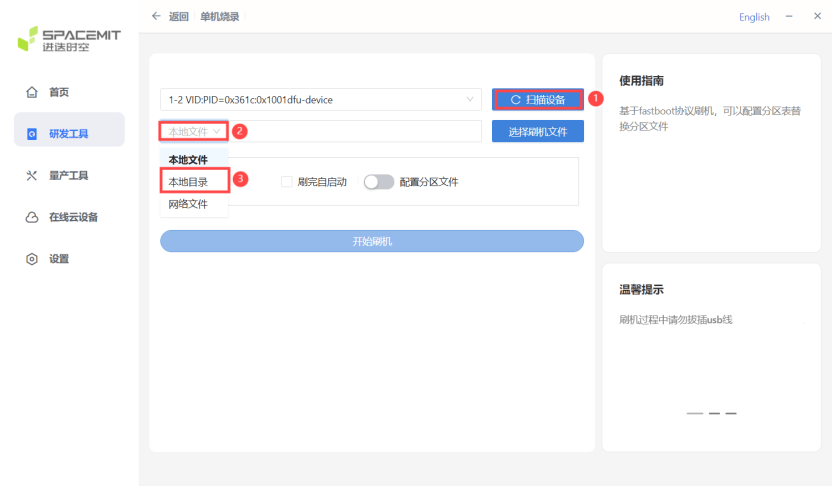Click the back arrow icon (返回)
Viewport: 832px width, 486px height.
pos(156,17)
